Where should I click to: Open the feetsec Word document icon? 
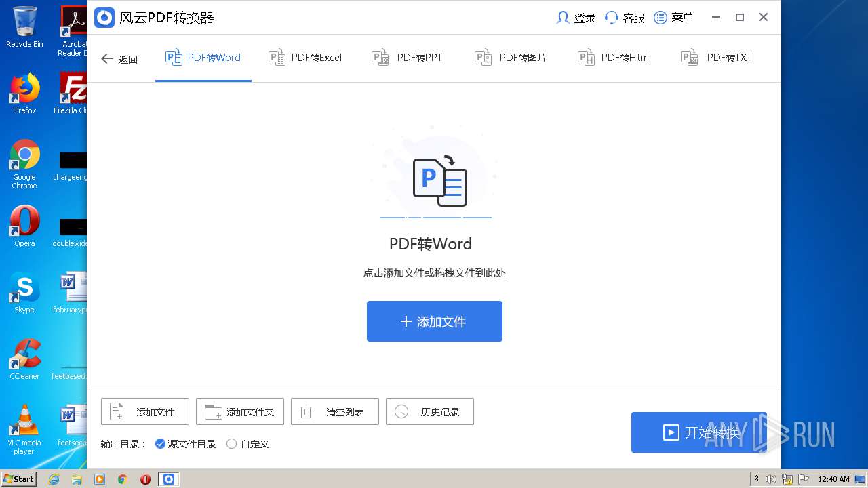tap(72, 426)
